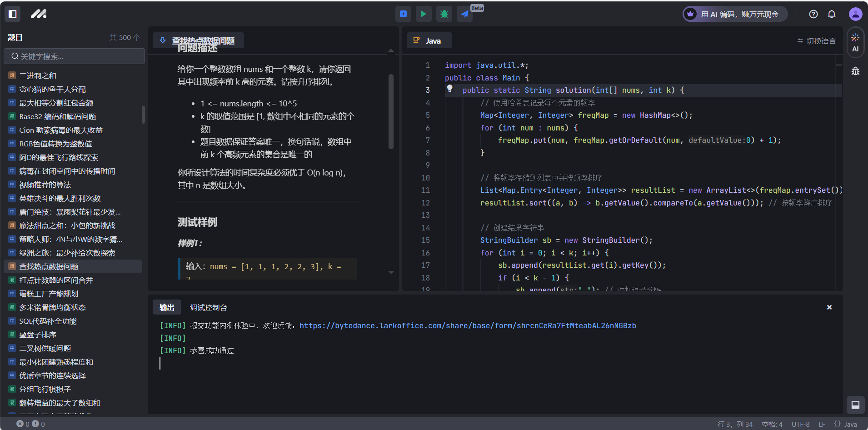
Task: Click the 题目 panel heading
Action: (15, 37)
